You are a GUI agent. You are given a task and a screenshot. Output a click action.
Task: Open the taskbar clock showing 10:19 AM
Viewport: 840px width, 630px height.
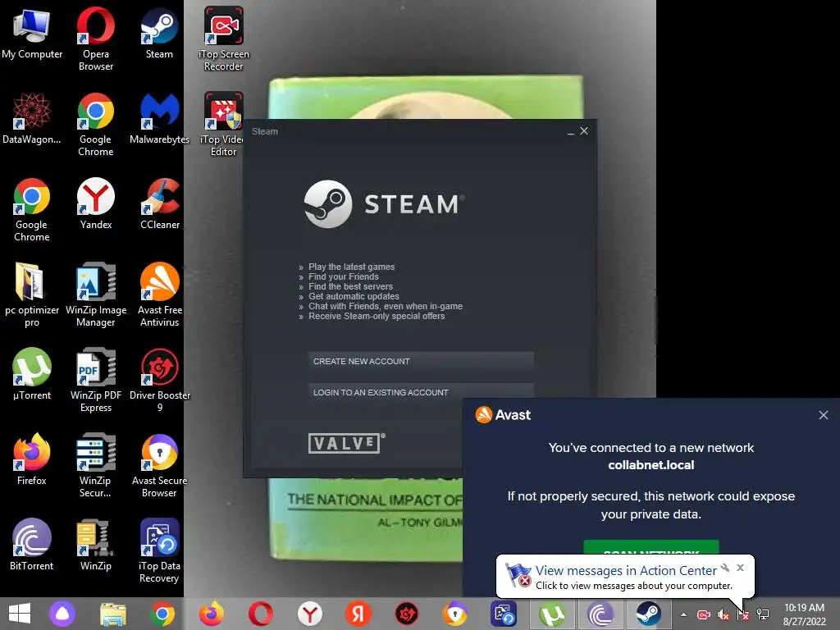point(804,614)
